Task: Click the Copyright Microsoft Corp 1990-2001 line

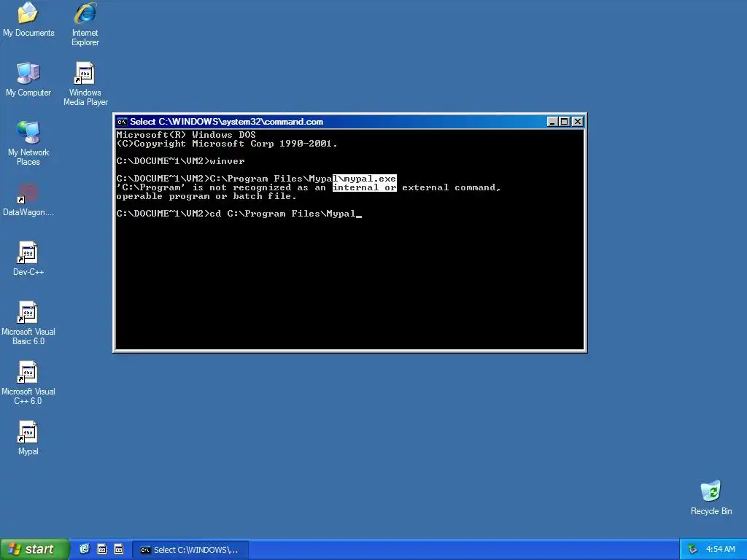Action: (x=227, y=144)
